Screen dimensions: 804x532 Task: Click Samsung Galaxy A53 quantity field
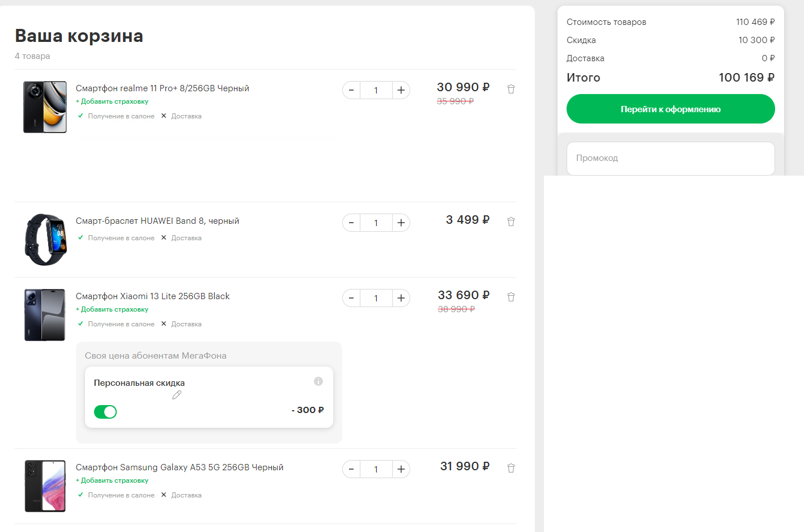(x=376, y=469)
